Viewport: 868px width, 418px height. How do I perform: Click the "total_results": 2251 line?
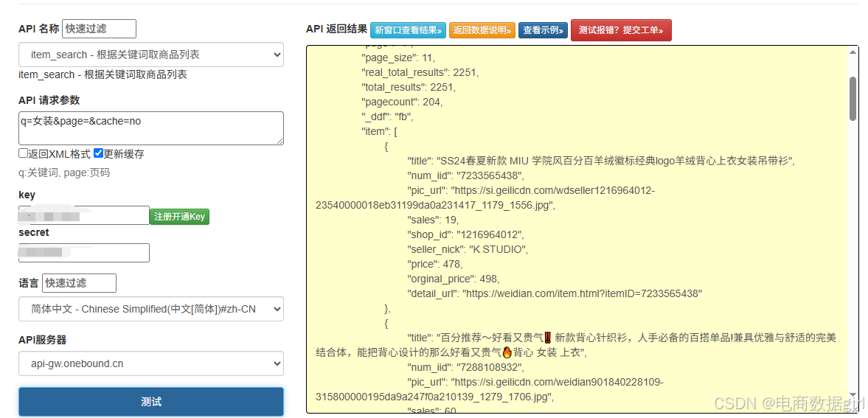(408, 88)
